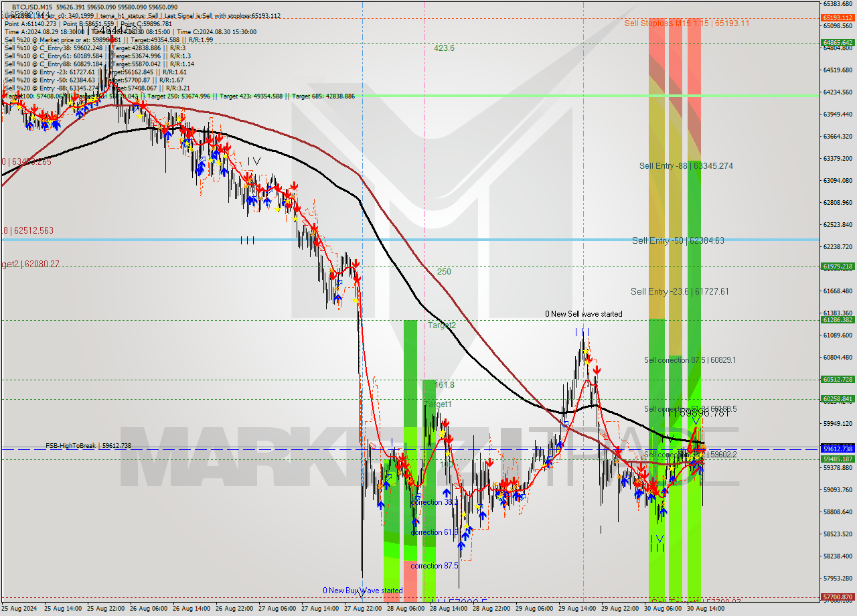This screenshot has width=857, height=616.
Task: Click the 63094.120 value on price axis
Action: pyautogui.click(x=838, y=180)
